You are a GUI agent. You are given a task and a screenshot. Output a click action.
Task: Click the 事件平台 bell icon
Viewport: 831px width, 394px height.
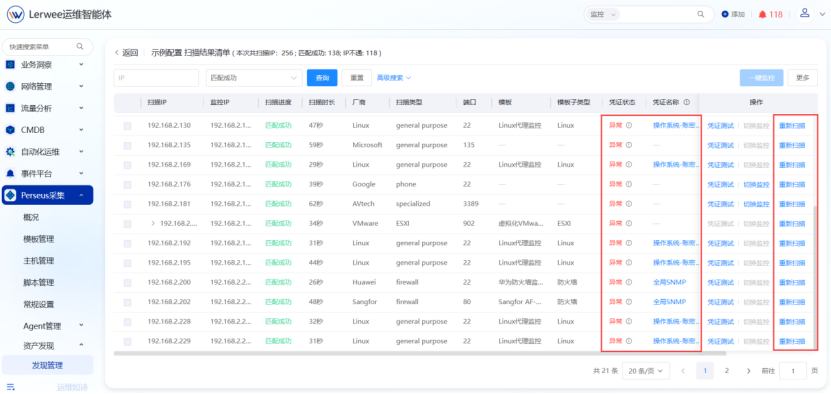[10, 173]
